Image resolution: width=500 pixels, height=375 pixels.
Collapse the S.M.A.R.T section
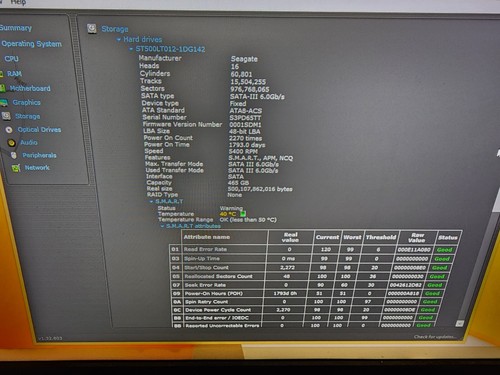tap(151, 201)
